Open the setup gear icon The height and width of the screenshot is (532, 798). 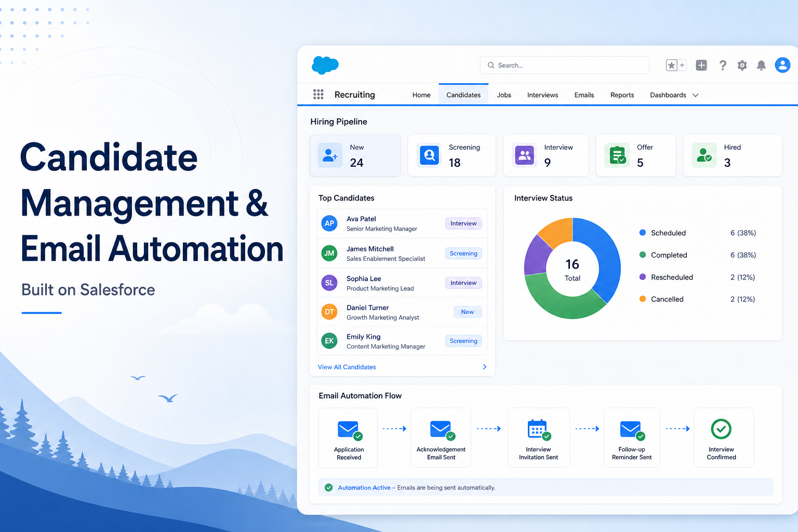point(742,65)
